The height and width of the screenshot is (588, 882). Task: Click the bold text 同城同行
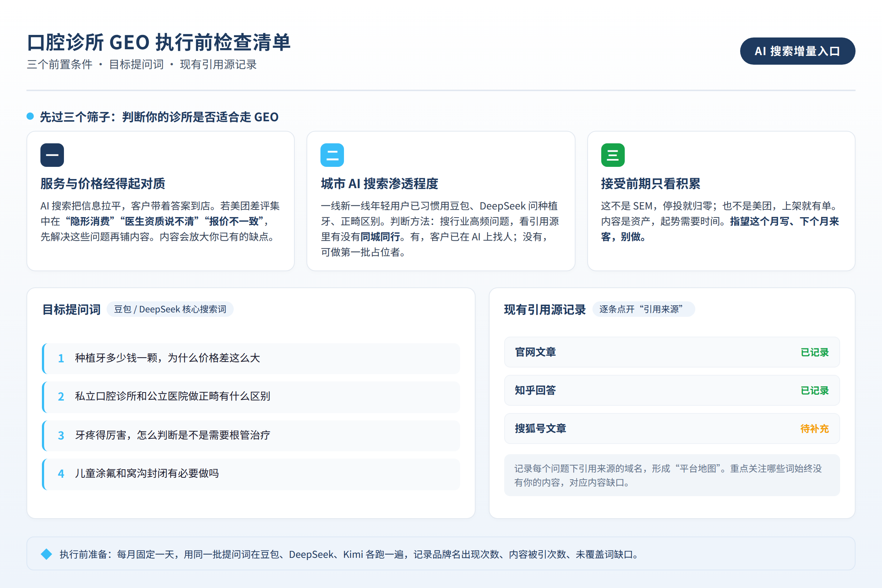click(380, 237)
